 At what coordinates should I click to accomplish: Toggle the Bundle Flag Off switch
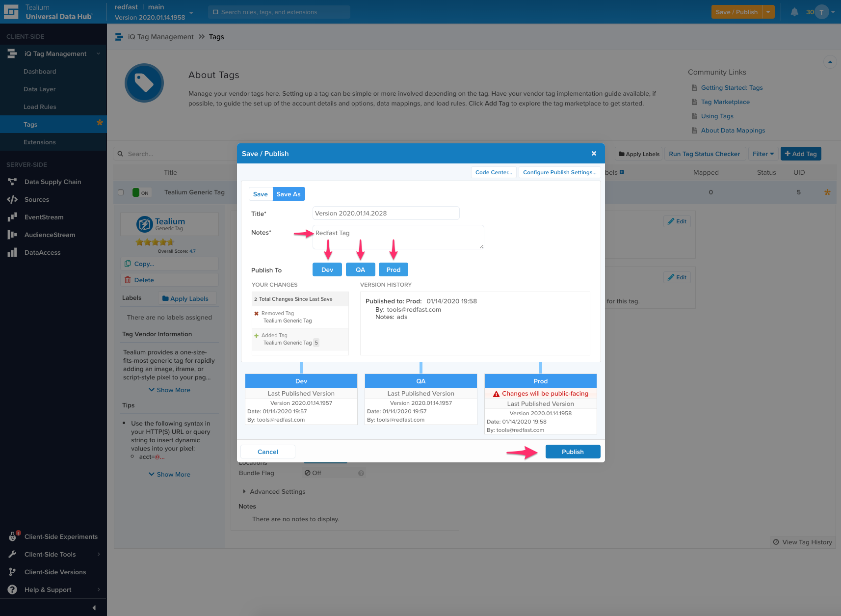[329, 473]
